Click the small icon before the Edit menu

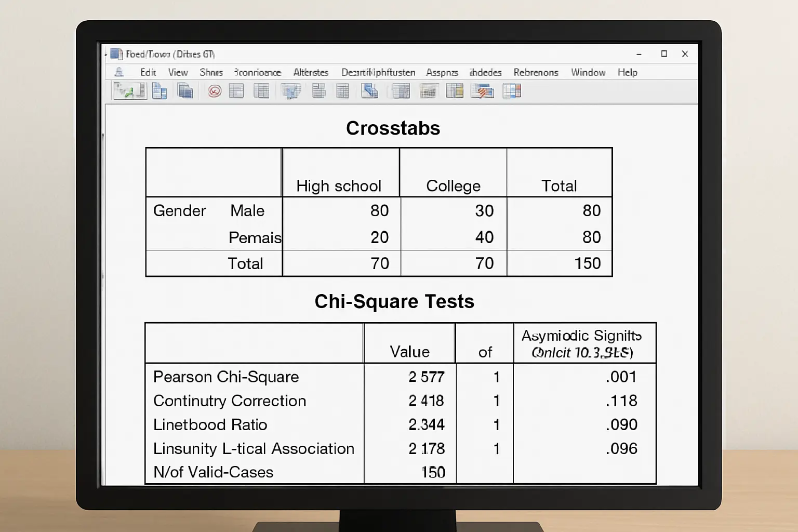(119, 72)
